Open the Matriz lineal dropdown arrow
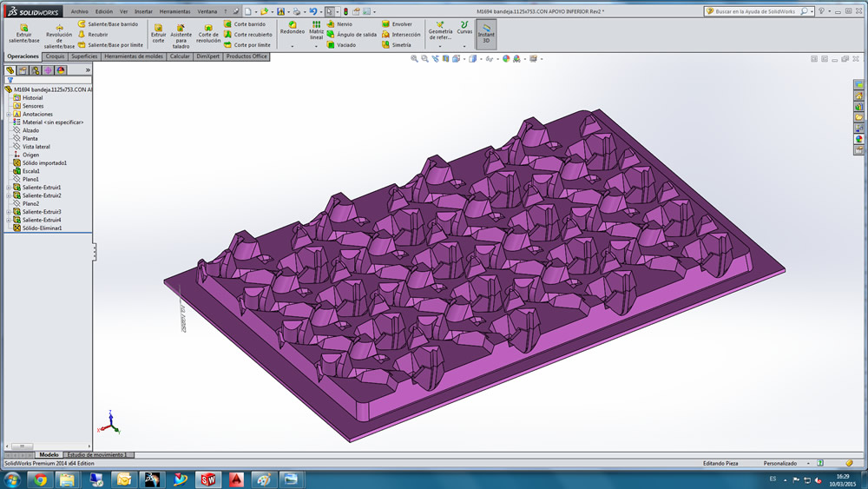The height and width of the screenshot is (489, 868). tap(316, 47)
